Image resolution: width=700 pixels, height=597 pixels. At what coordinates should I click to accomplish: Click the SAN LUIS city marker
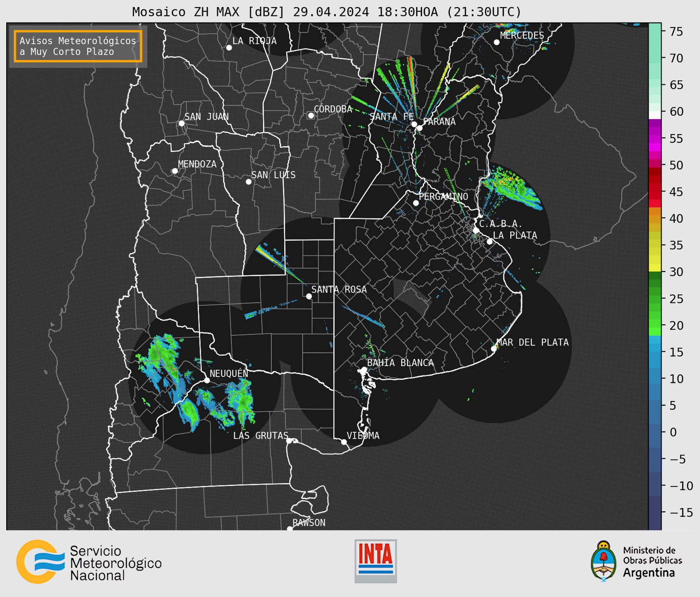tap(249, 182)
